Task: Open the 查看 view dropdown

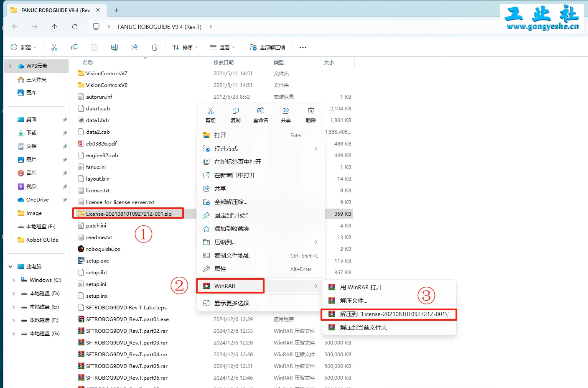Action: (x=222, y=47)
